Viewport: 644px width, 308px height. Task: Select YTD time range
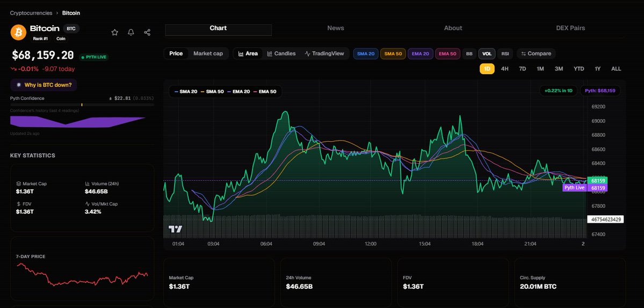pyautogui.click(x=578, y=69)
